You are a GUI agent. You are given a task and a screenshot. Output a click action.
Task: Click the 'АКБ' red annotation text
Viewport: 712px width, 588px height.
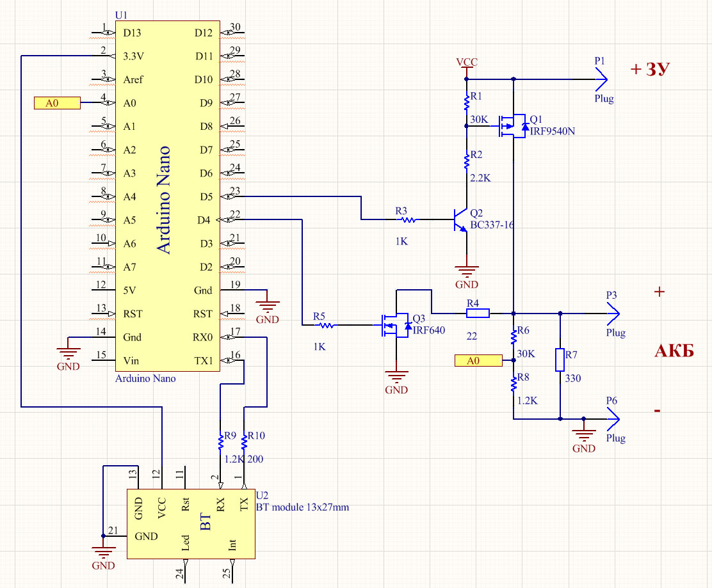pos(674,351)
